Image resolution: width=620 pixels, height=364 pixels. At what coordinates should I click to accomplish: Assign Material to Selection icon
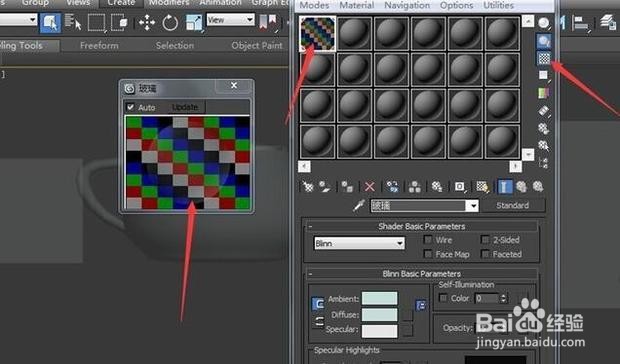(347, 186)
